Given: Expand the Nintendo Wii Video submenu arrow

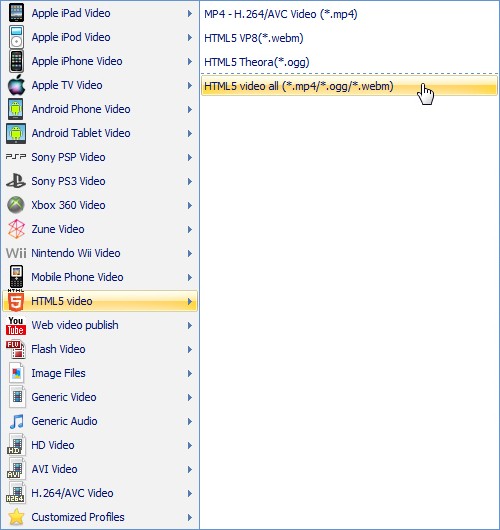Looking at the screenshot, I should point(190,254).
